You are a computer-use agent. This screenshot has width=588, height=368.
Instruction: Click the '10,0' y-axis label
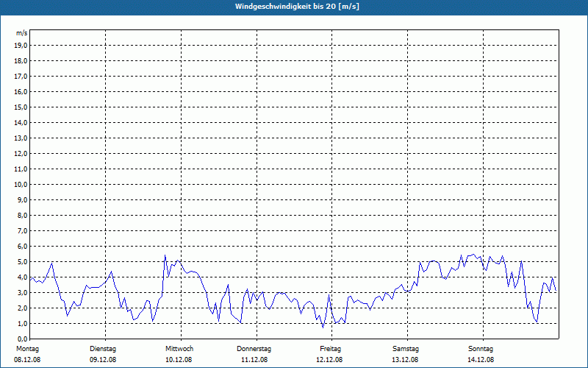[x=21, y=185]
